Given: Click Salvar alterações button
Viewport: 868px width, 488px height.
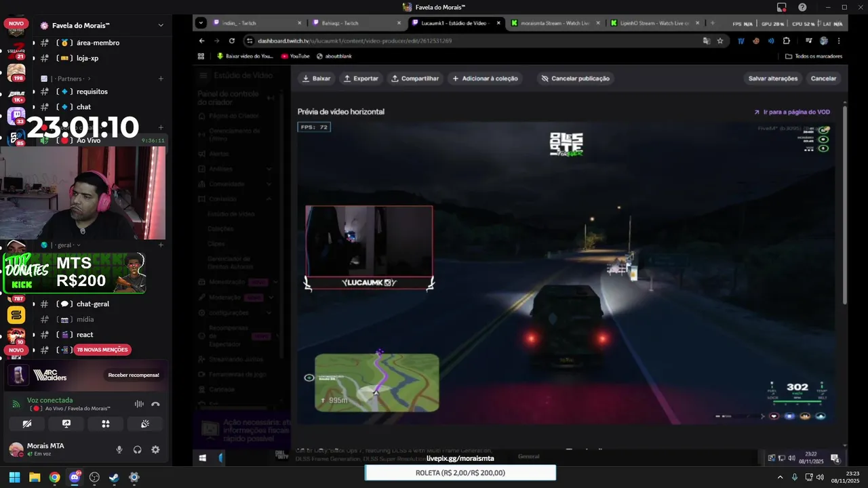Looking at the screenshot, I should 773,79.
